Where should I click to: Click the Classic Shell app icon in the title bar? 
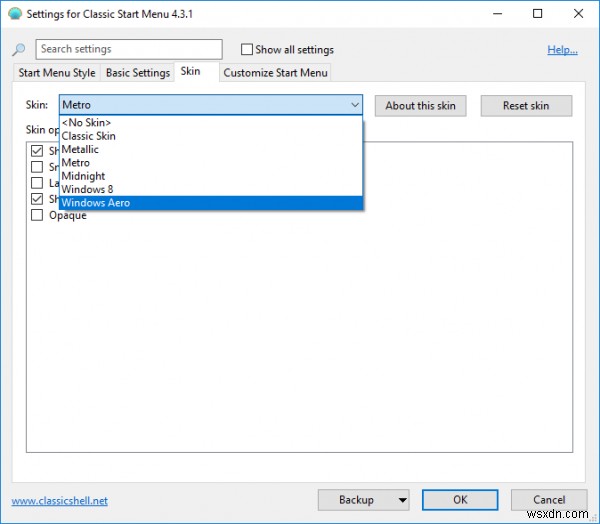(15, 13)
